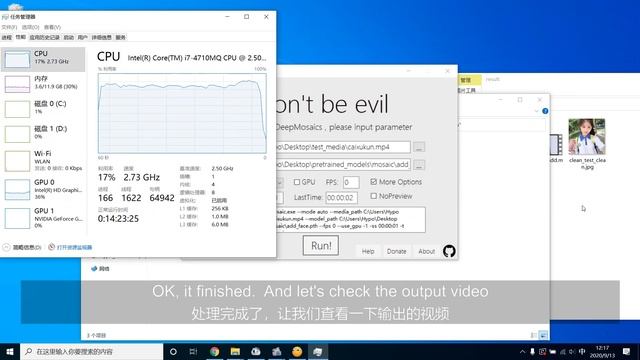Open Chrome from the taskbar
This screenshot has height=360, width=640.
click(x=215, y=351)
